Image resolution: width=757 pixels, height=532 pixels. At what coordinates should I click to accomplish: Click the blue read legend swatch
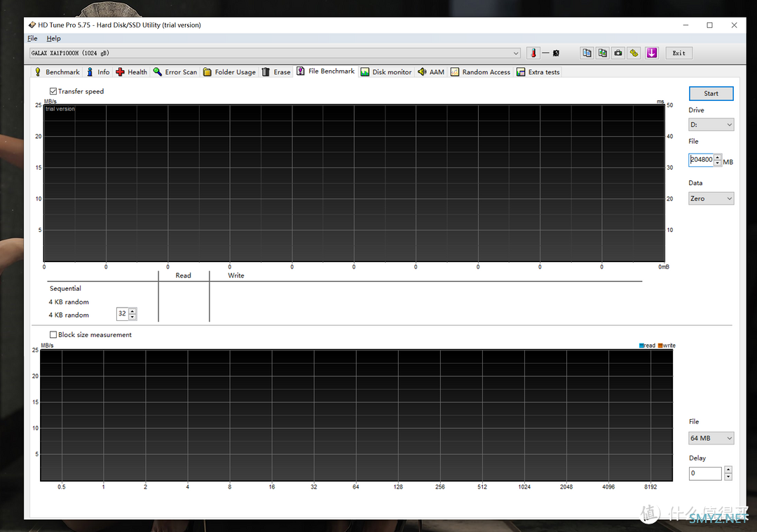pyautogui.click(x=641, y=346)
